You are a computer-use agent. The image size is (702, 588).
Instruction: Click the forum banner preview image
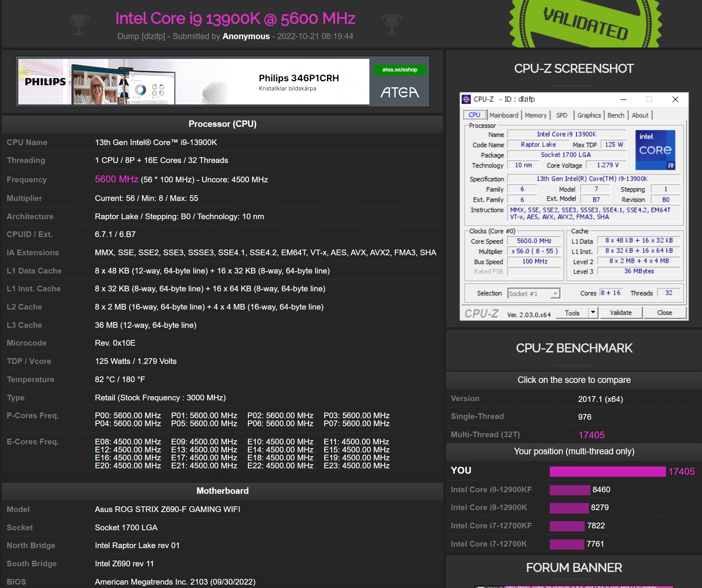pyautogui.click(x=574, y=586)
